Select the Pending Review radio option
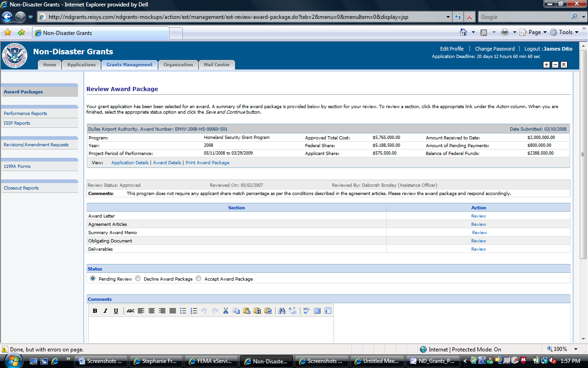The height and width of the screenshot is (368, 588). [93, 278]
